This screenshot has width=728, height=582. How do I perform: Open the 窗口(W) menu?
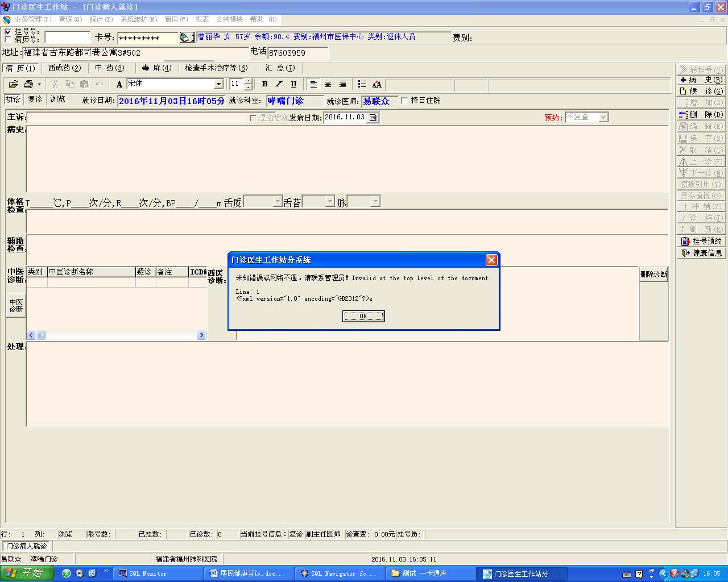176,19
